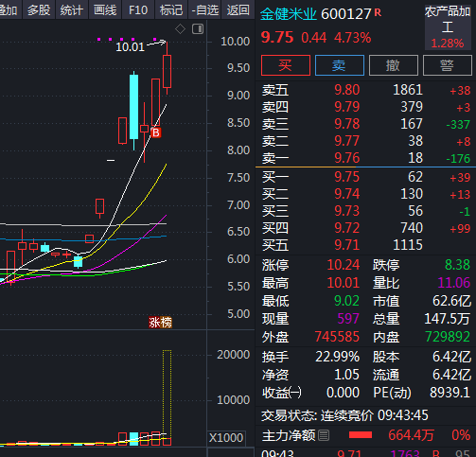Screen dimensions: 476x457
Task: Open the 主力净额 detail list icon
Action: [324, 435]
